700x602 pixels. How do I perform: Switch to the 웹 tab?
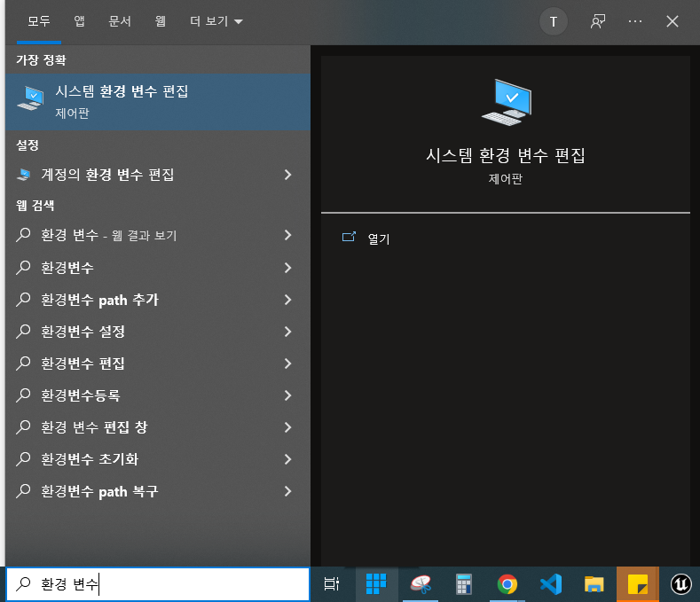(x=161, y=21)
